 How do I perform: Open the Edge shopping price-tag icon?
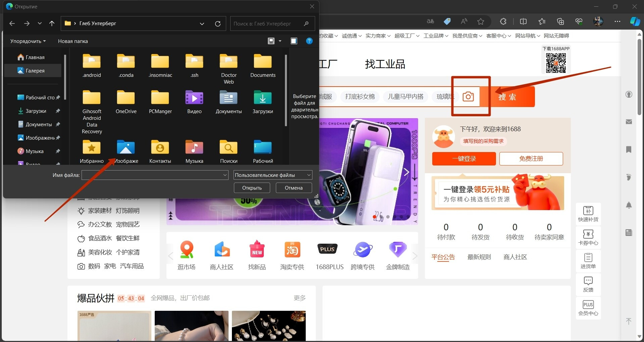click(447, 21)
